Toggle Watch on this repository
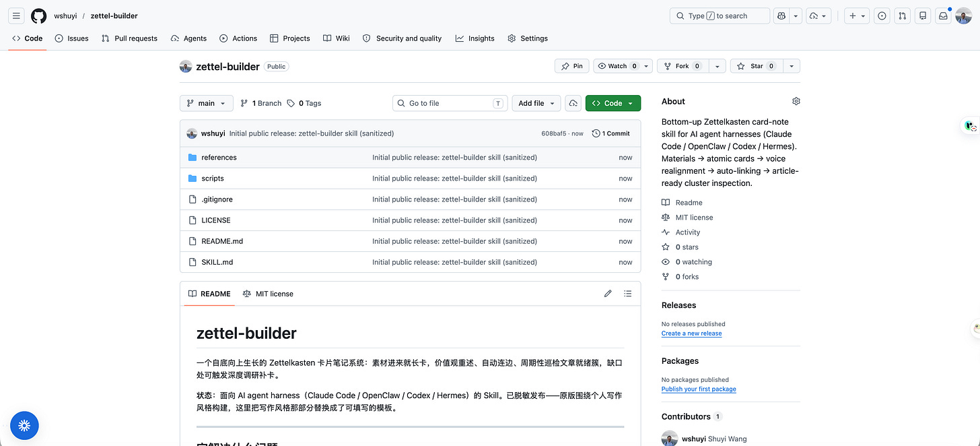 [x=617, y=66]
